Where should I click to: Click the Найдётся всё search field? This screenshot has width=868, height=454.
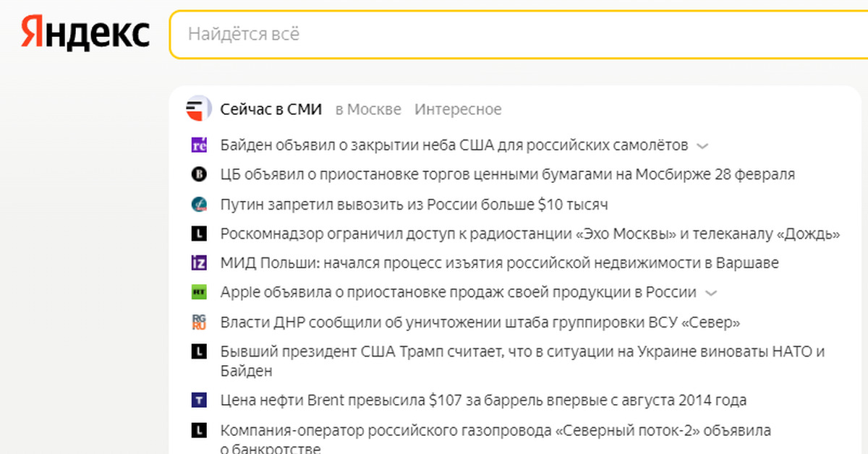(x=506, y=34)
